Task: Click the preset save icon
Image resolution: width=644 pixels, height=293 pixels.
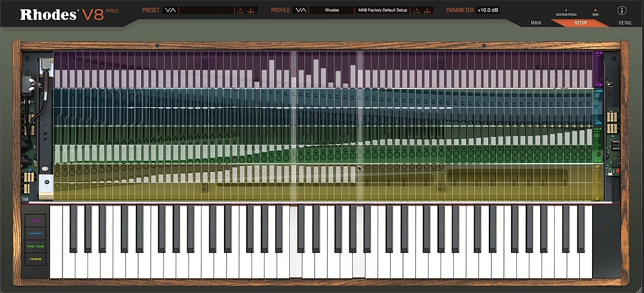Action: (251, 10)
